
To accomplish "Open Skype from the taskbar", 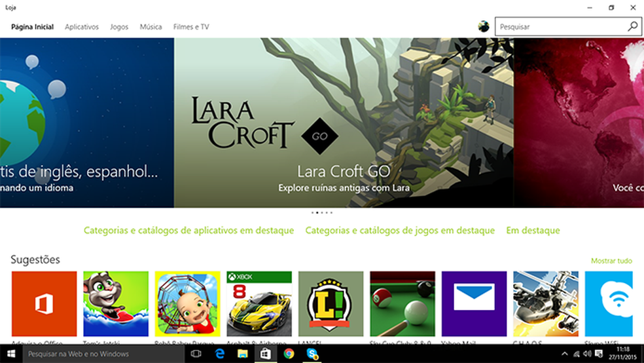I will [x=312, y=354].
